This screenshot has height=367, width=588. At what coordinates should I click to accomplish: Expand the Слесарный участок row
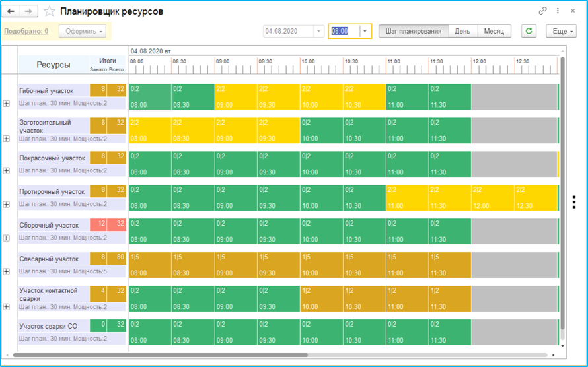[7, 271]
